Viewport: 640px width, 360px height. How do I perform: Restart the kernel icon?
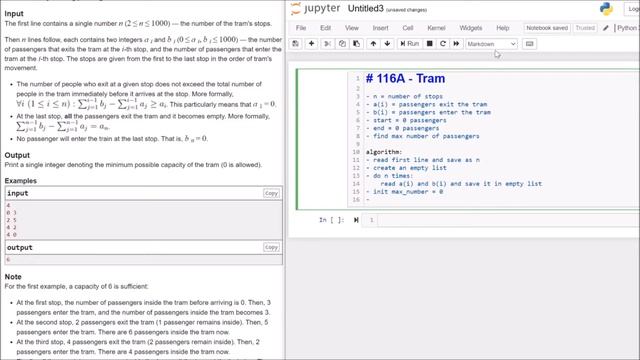[x=443, y=44]
